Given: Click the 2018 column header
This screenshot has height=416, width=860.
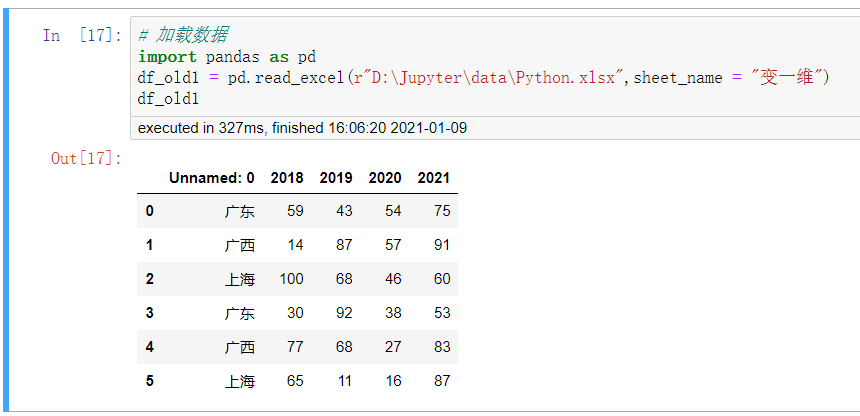Looking at the screenshot, I should [286, 178].
